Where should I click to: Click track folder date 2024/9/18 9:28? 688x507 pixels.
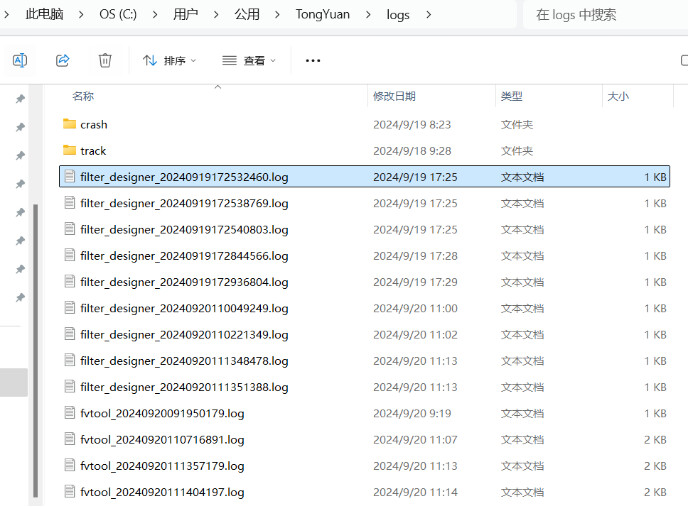(x=412, y=151)
